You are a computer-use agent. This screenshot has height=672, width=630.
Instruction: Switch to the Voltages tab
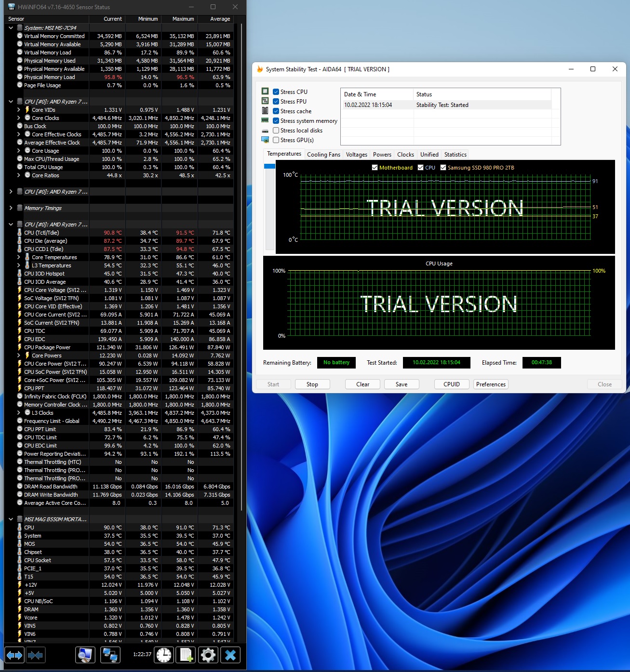[357, 155]
